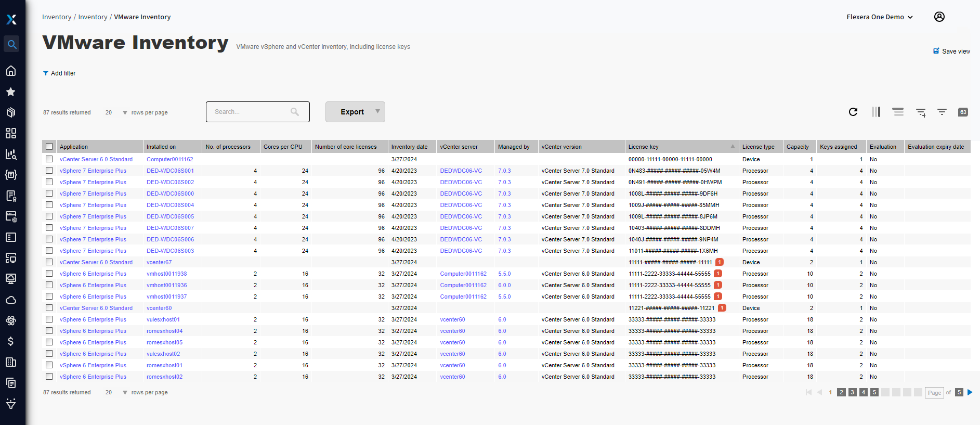
Task: Check the row for DED-WDC06S000
Action: coord(49,194)
